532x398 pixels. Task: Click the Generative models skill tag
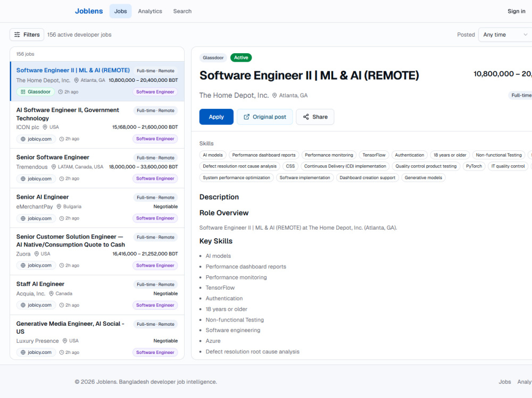point(423,177)
